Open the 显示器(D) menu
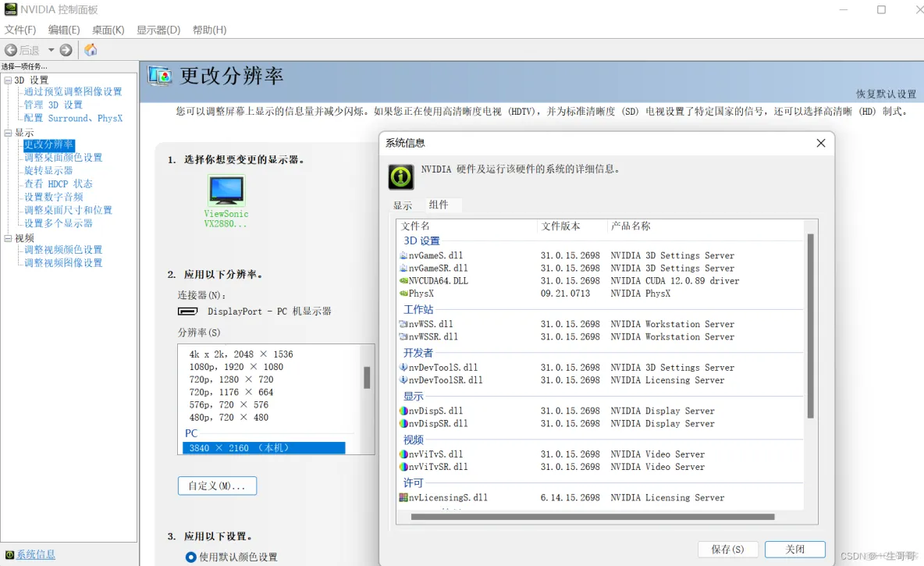The height and width of the screenshot is (566, 924). click(158, 30)
